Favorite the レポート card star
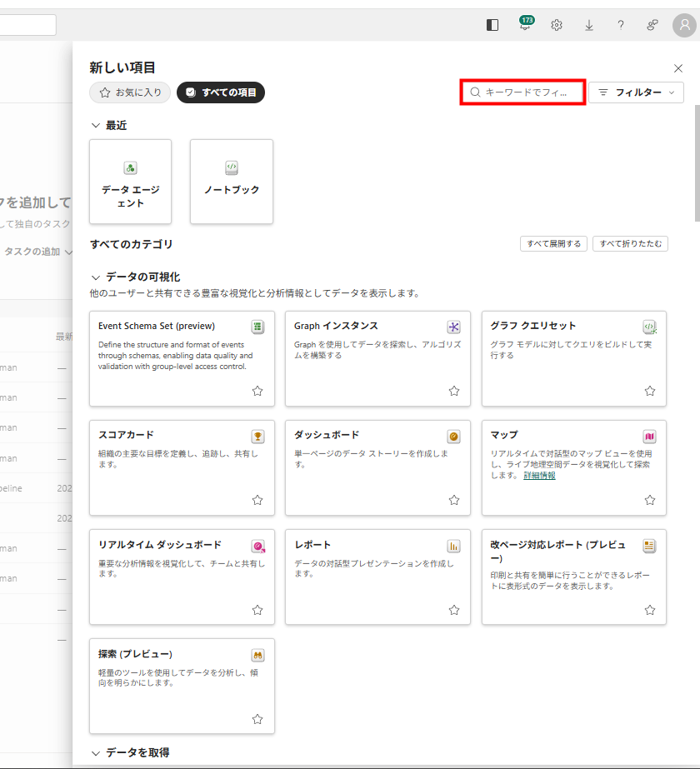Image resolution: width=700 pixels, height=769 pixels. 454,610
